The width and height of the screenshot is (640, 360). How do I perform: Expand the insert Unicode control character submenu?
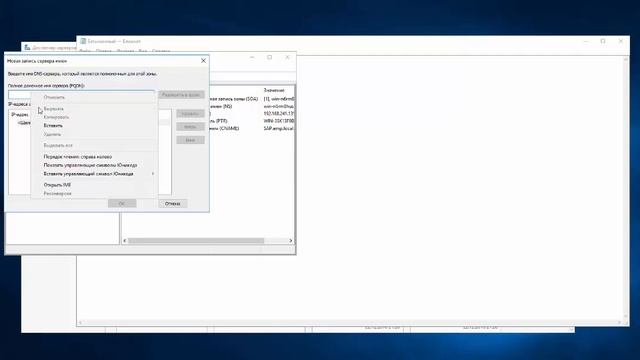click(94, 174)
